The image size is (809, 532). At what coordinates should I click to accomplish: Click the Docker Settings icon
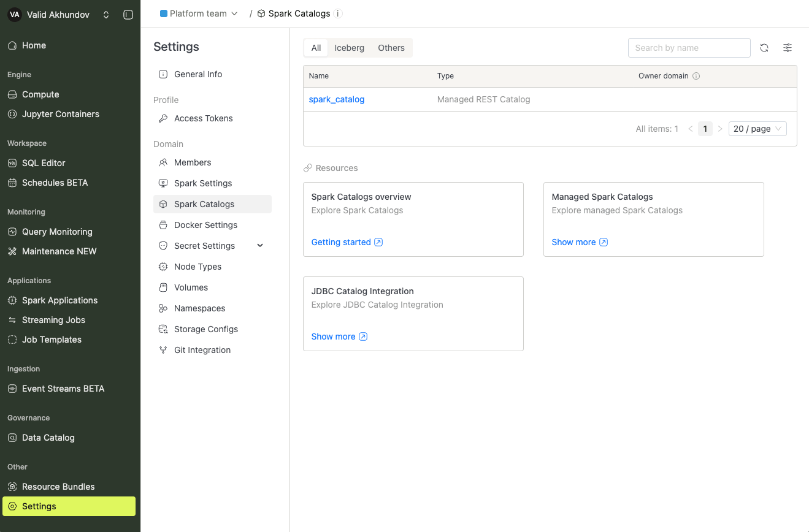(163, 225)
